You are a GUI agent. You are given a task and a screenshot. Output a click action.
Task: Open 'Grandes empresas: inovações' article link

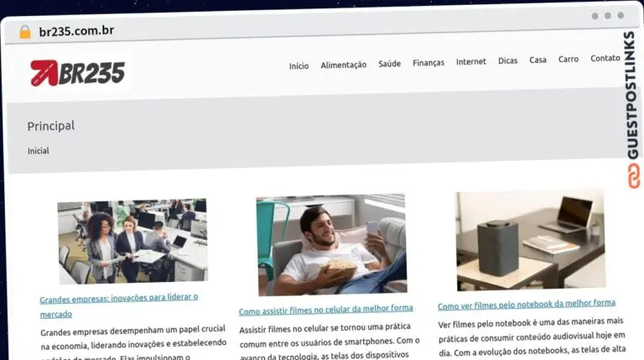coord(119,305)
